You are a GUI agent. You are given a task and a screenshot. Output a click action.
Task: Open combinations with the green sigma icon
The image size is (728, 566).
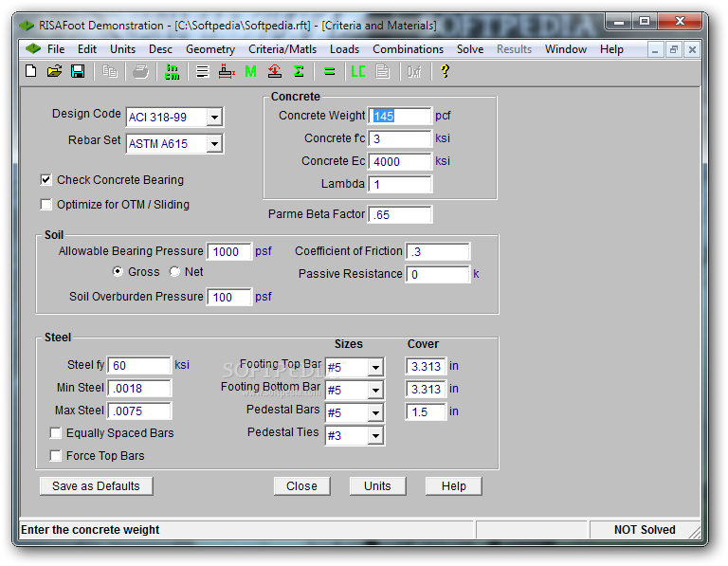click(x=299, y=71)
